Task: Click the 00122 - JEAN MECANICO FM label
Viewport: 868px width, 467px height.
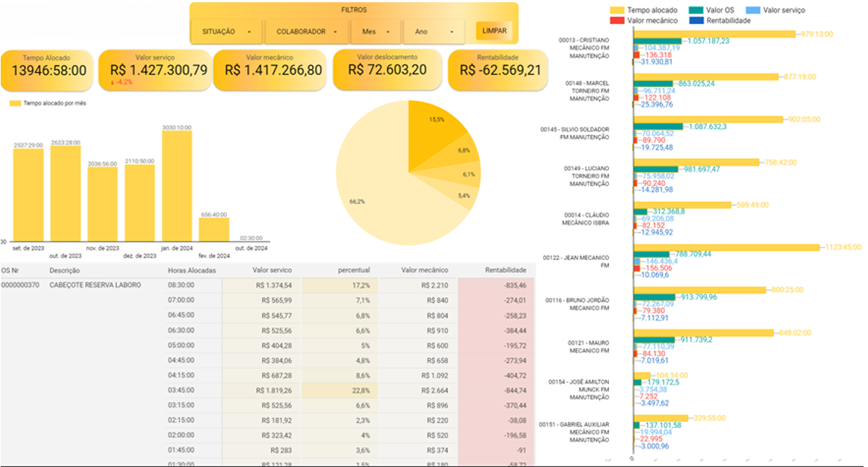Action: [576, 262]
